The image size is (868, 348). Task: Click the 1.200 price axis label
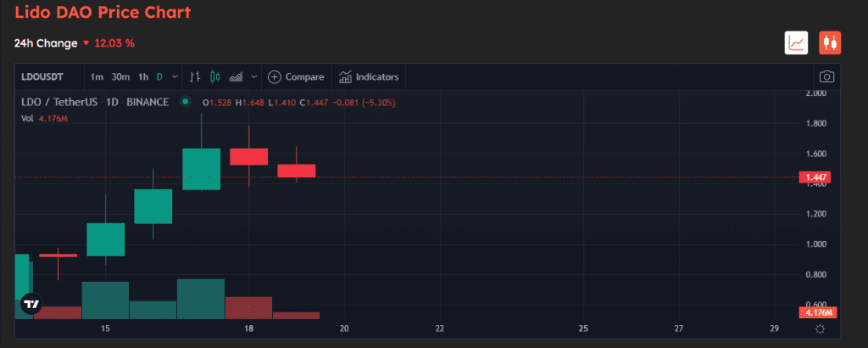point(815,214)
